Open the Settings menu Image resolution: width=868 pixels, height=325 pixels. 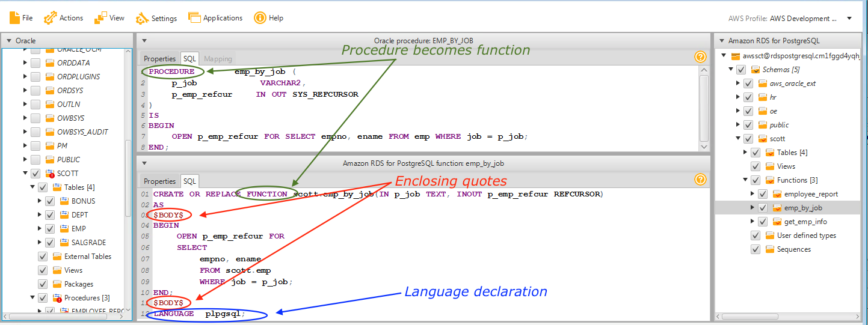click(x=156, y=18)
